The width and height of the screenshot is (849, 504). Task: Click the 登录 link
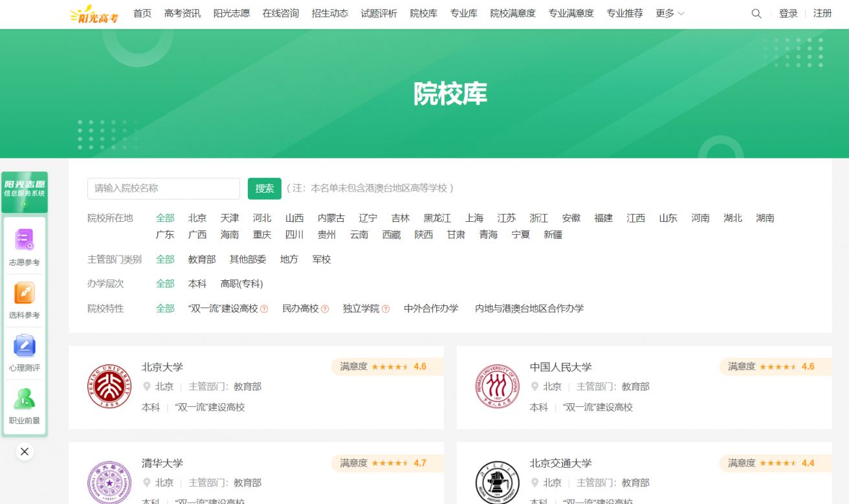pyautogui.click(x=788, y=14)
